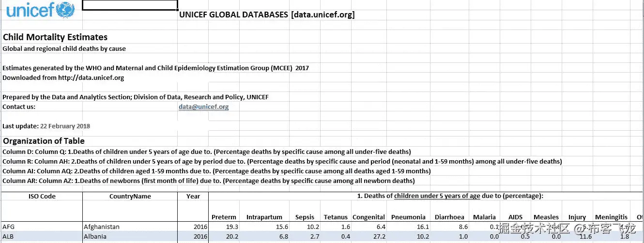Viewport: 644px width, 243px height.
Task: Select Afghanistan's Pneumonia value 16.1
Action: 423,227
